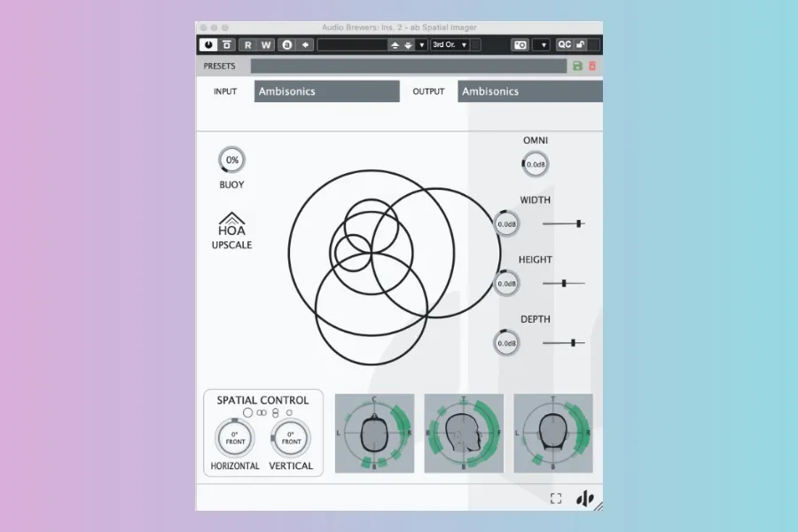The width and height of the screenshot is (798, 532).
Task: Click the Width slider handle
Action: (x=579, y=224)
